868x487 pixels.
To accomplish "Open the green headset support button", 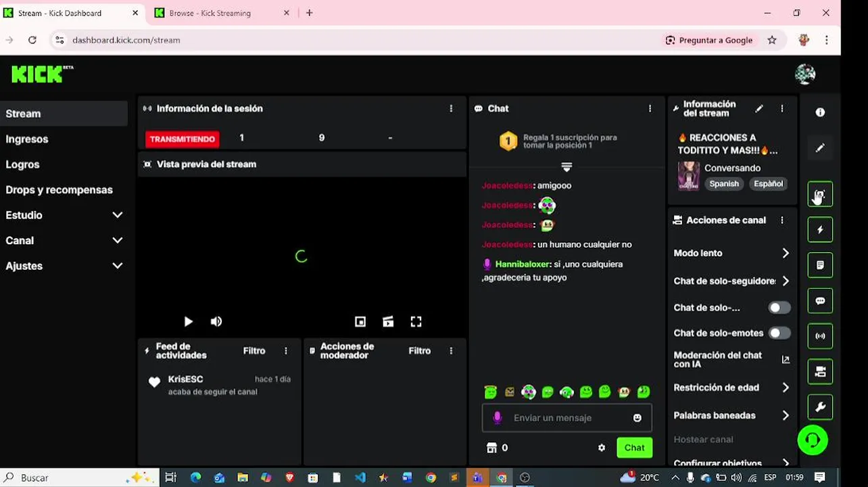I will (813, 440).
